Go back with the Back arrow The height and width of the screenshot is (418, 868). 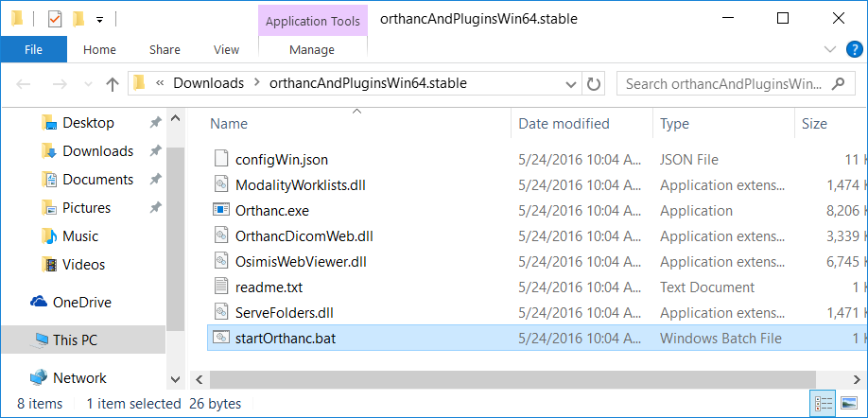(23, 84)
